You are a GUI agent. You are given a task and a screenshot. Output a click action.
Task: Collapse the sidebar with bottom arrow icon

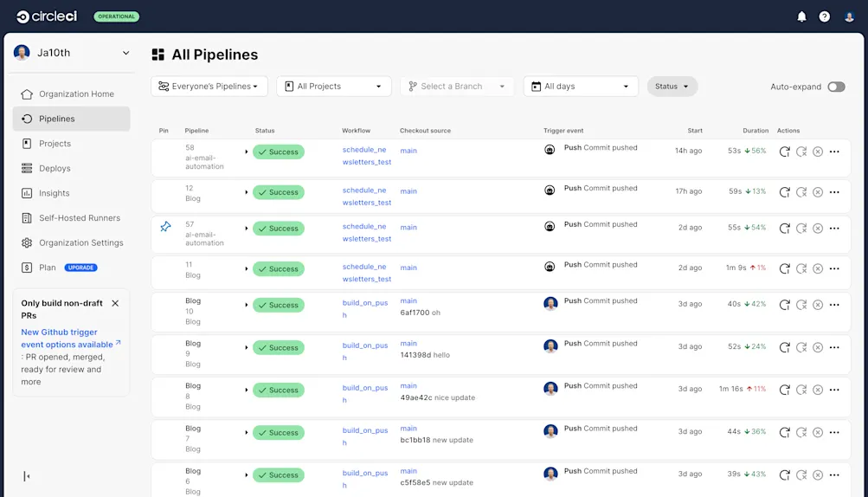[27, 476]
